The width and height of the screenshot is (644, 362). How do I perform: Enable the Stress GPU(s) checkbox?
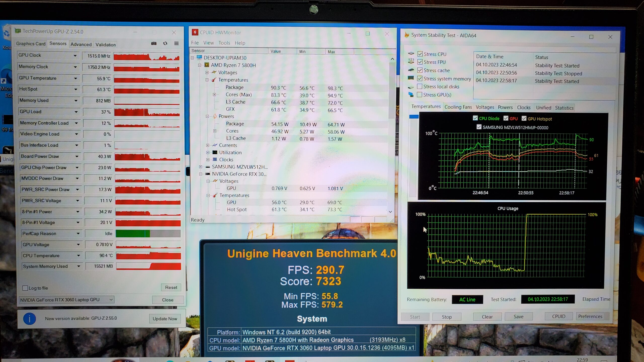419,95
